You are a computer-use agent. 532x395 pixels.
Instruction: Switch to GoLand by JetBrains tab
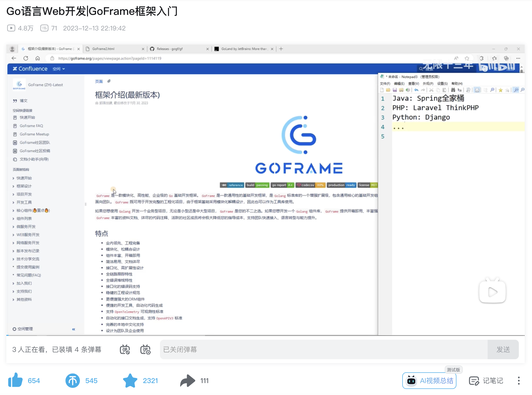[244, 49]
